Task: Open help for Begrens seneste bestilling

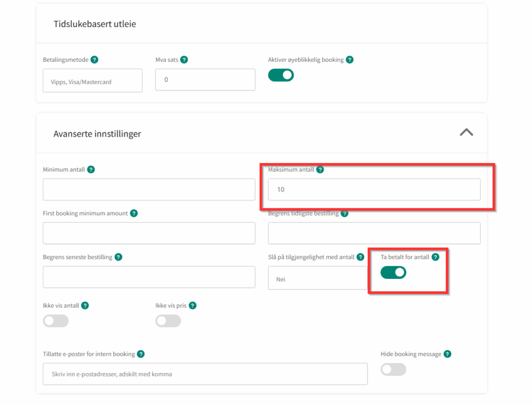Action: pos(118,257)
